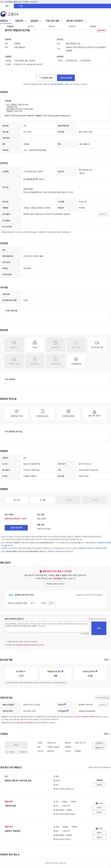Click the 장애인용 주차장 parking icon
Viewport: 111px width, 868px height.
pyautogui.click(x=17, y=413)
